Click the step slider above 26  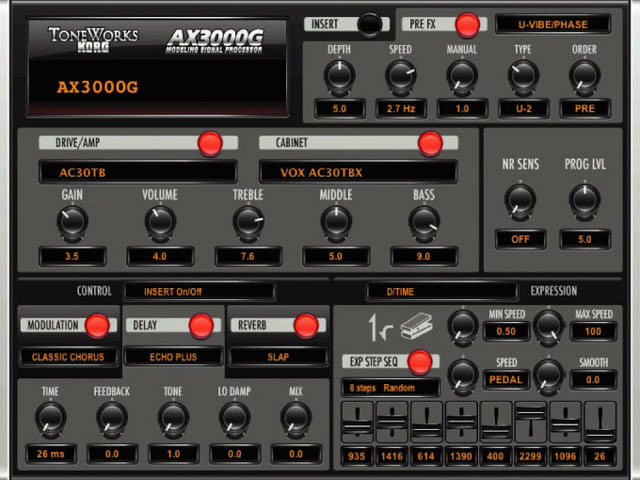(600, 422)
